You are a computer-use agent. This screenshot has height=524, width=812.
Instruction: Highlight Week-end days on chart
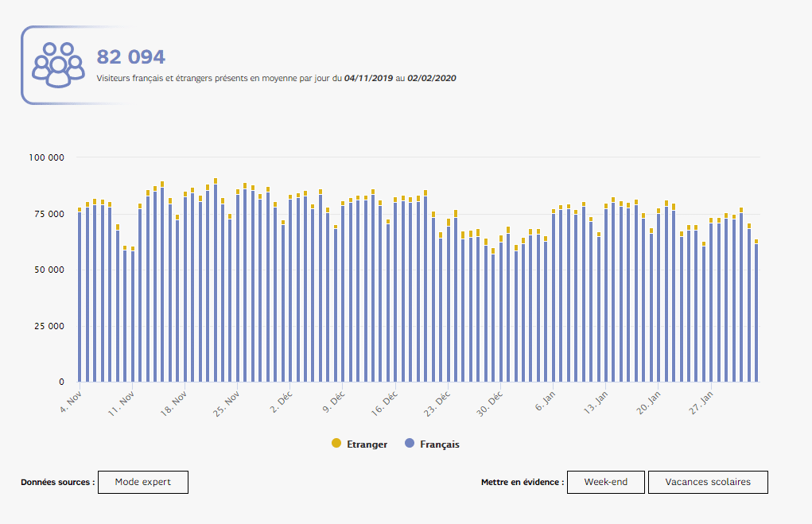(605, 483)
